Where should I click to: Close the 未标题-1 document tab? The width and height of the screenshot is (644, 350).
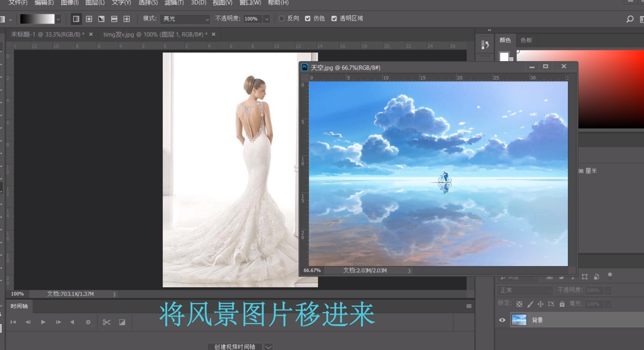(91, 34)
